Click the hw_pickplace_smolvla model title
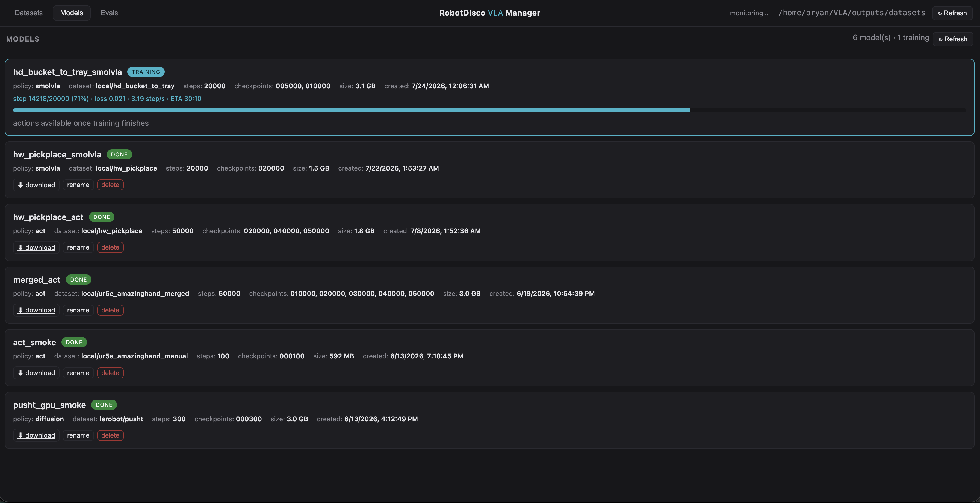This screenshot has width=980, height=503. [57, 154]
